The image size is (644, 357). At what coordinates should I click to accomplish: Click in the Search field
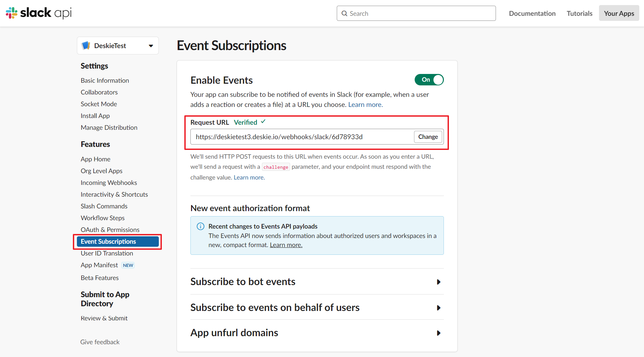pos(416,13)
